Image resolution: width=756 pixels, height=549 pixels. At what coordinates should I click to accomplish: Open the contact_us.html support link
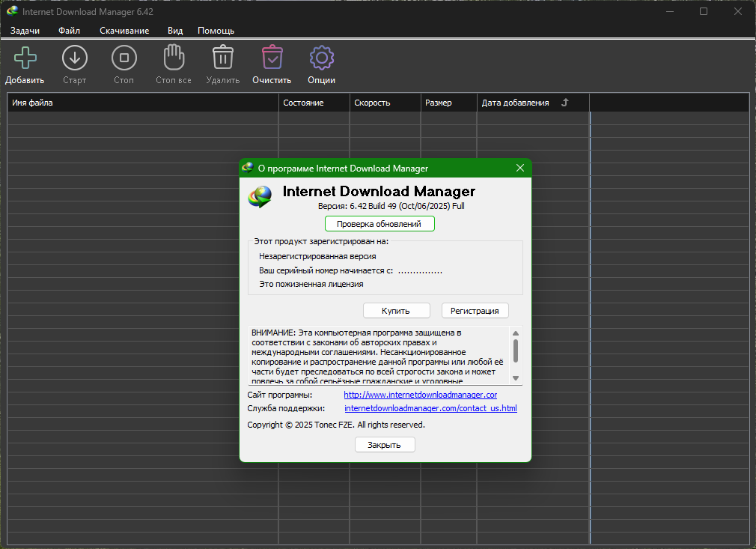coord(430,408)
